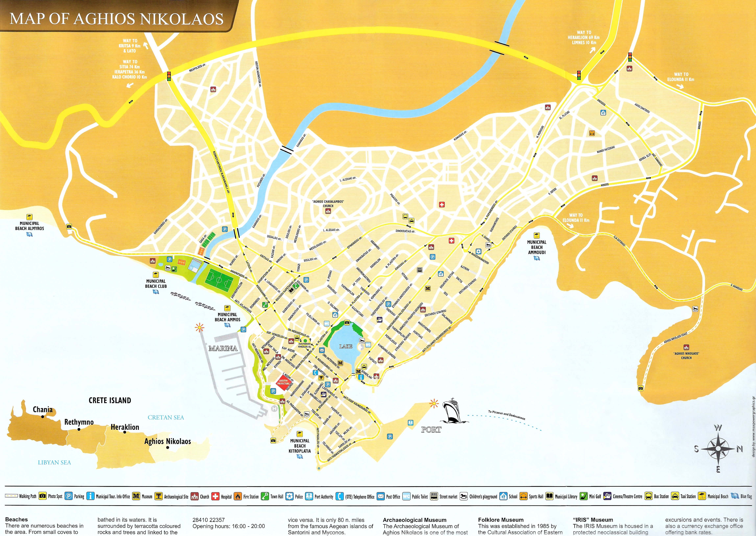Click the traffic light at Neapoleos str.

(169, 76)
